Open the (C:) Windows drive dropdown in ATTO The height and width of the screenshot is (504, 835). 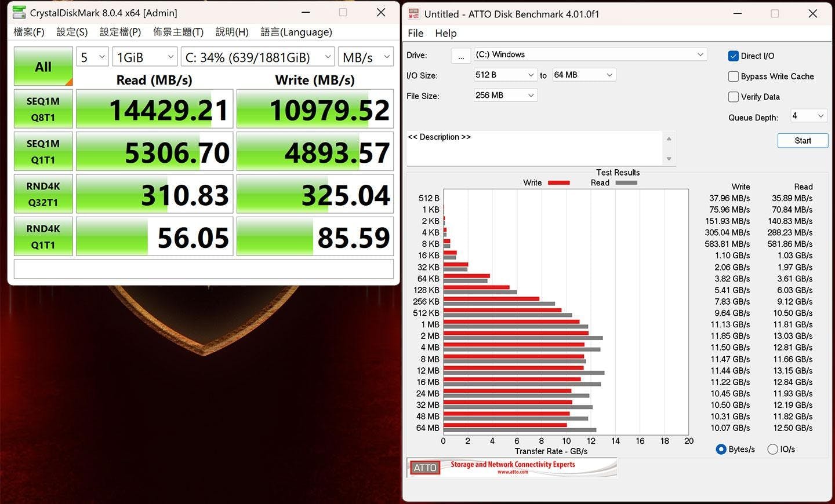(x=590, y=54)
